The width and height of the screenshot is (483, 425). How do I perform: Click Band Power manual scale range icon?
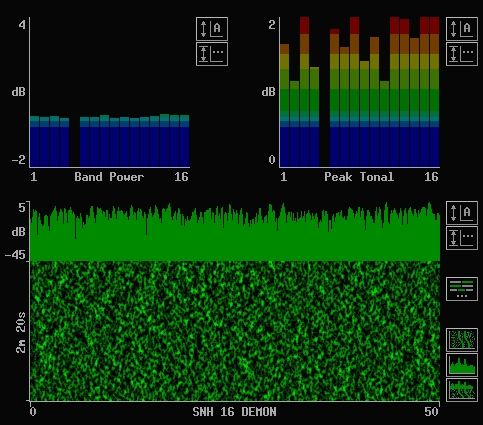[x=212, y=54]
